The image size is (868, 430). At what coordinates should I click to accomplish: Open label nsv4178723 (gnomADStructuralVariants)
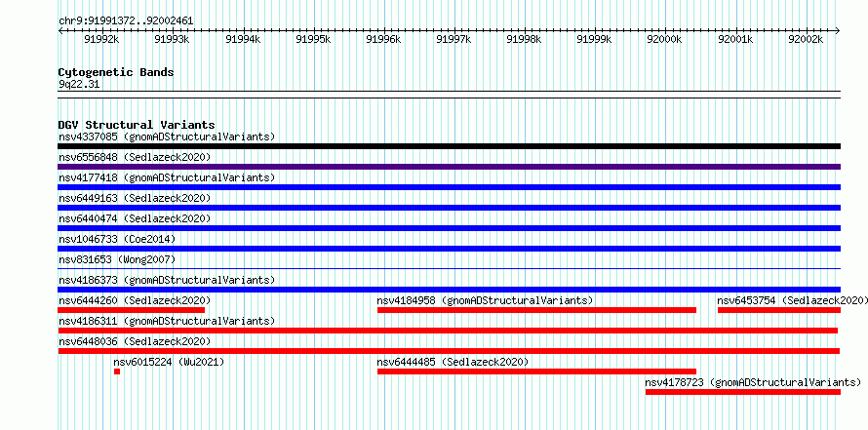(753, 382)
